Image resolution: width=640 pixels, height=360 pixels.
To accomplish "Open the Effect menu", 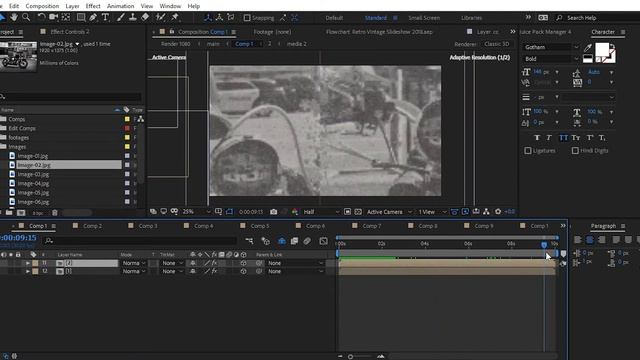I will coord(93,6).
